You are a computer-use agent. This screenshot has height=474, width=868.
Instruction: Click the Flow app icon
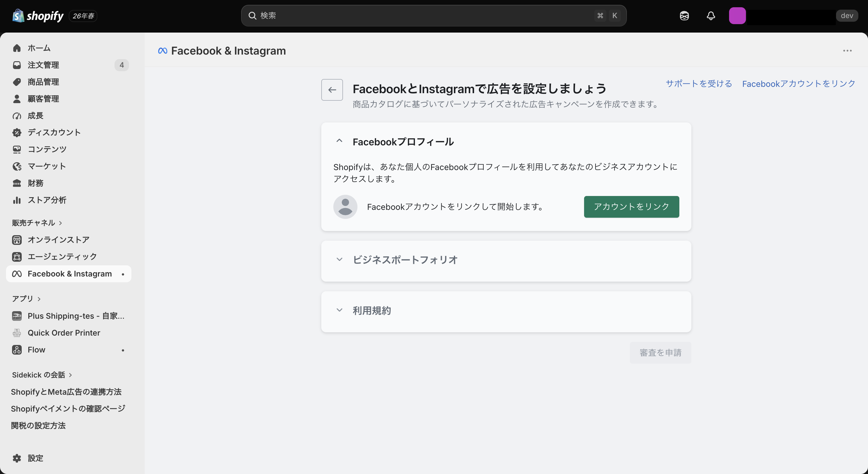coord(17,349)
